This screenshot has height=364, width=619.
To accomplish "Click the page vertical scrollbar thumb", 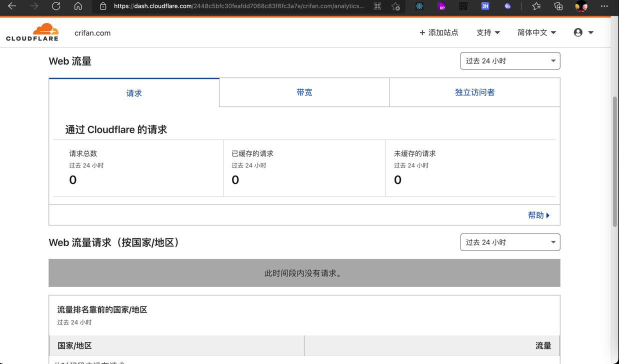I will (x=615, y=162).
